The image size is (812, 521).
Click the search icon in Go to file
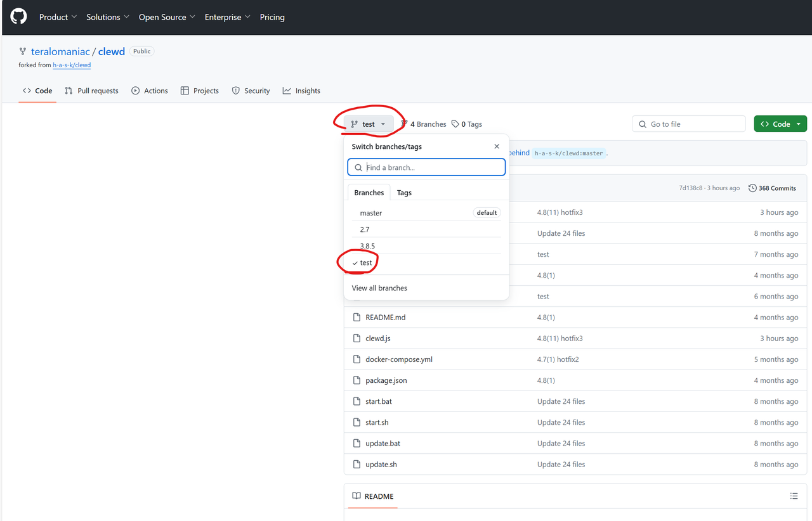point(643,124)
